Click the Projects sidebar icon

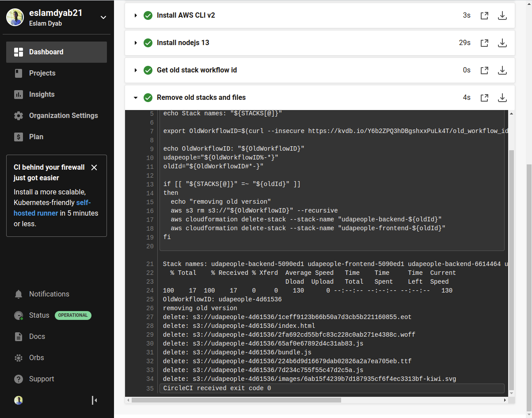[x=19, y=73]
